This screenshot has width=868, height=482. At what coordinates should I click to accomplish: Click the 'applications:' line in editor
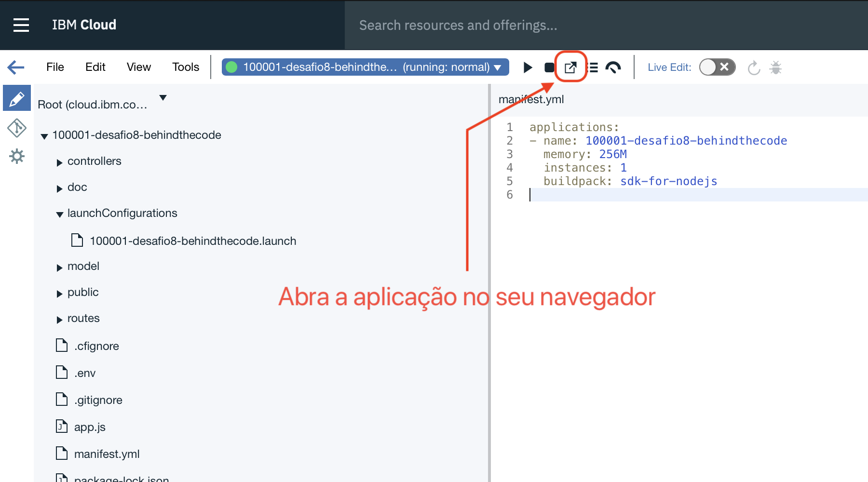(x=574, y=127)
